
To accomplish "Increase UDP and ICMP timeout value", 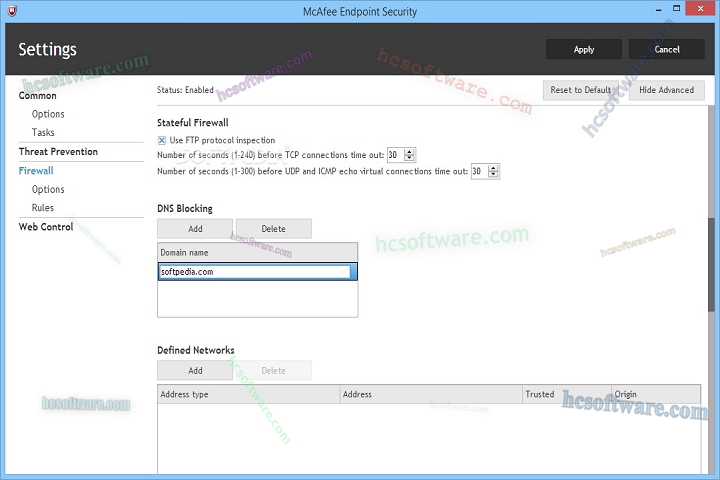I will (x=493, y=168).
